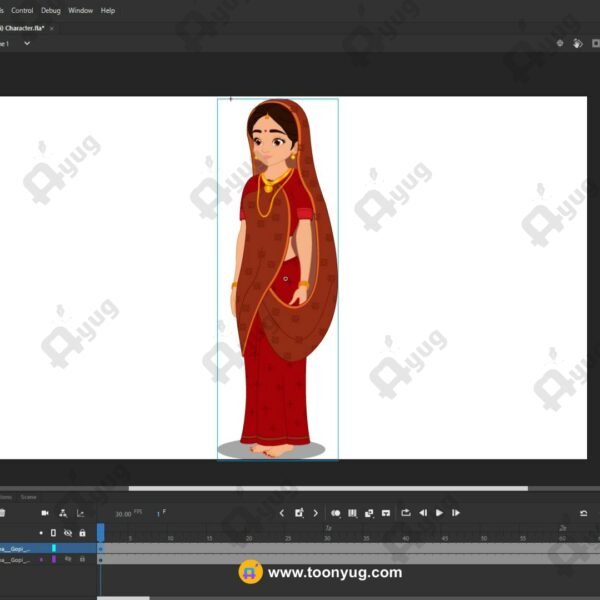This screenshot has height=600, width=600.
Task: Open the Debug menu
Action: [51, 11]
